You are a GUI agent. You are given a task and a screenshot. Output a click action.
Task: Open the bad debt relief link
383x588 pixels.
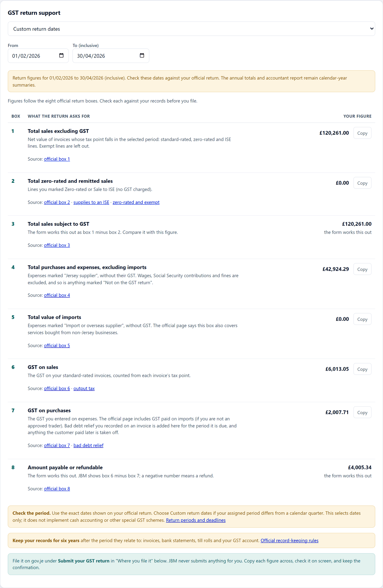(x=88, y=445)
